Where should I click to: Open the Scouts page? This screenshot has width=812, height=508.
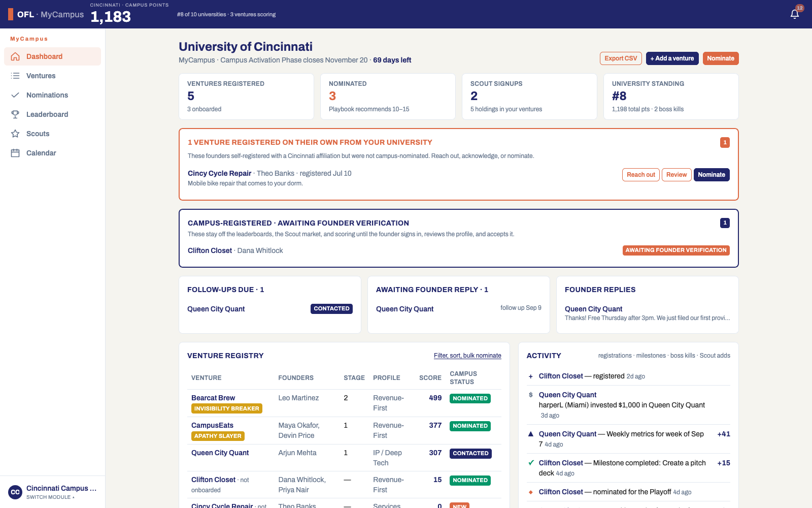52,134
